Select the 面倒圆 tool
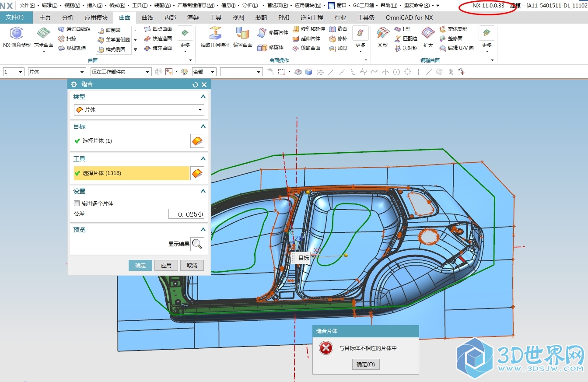Image resolution: width=588 pixels, height=382 pixels. pyautogui.click(x=109, y=30)
